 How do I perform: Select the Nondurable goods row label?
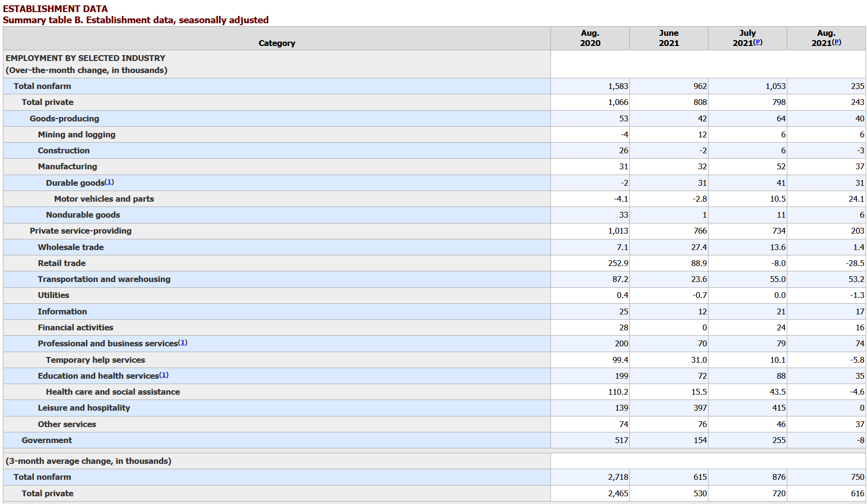(x=83, y=215)
